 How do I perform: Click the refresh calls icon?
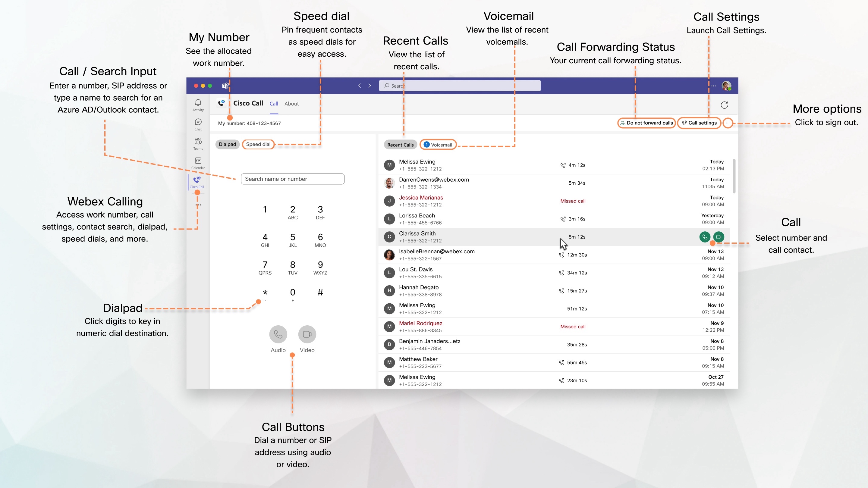pyautogui.click(x=724, y=104)
